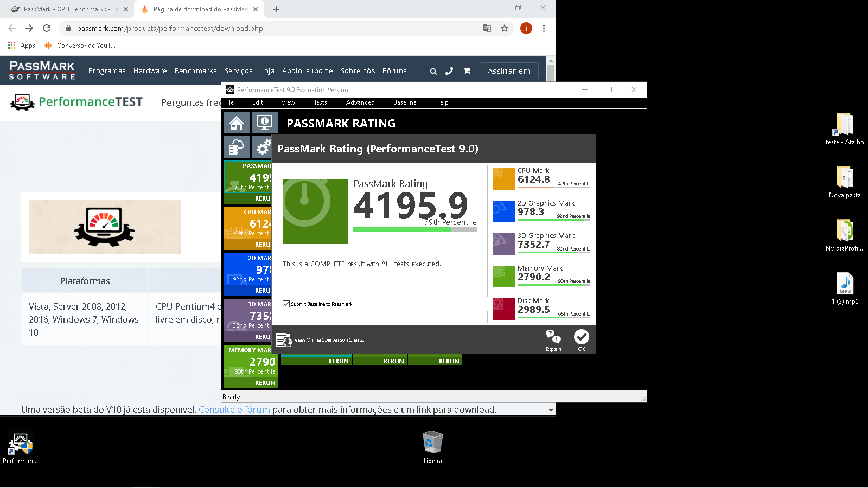Click the translate page icon in Chrome
Image resolution: width=868 pixels, height=488 pixels.
[487, 28]
